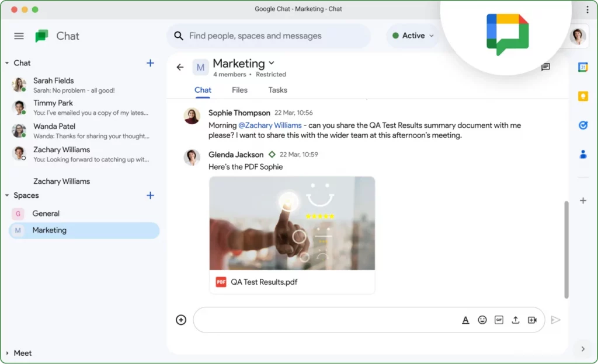598x364 pixels.
Task: Click the 'Restricted' label
Action: (x=271, y=75)
